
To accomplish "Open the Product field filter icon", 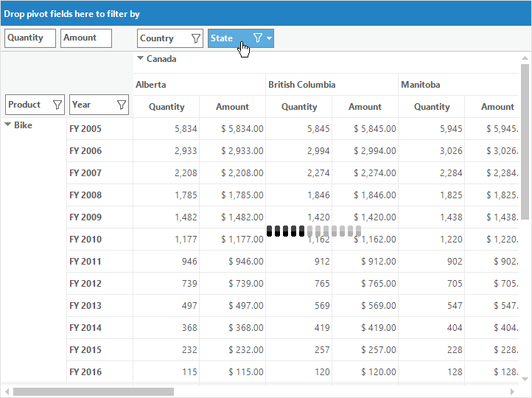I will point(57,105).
